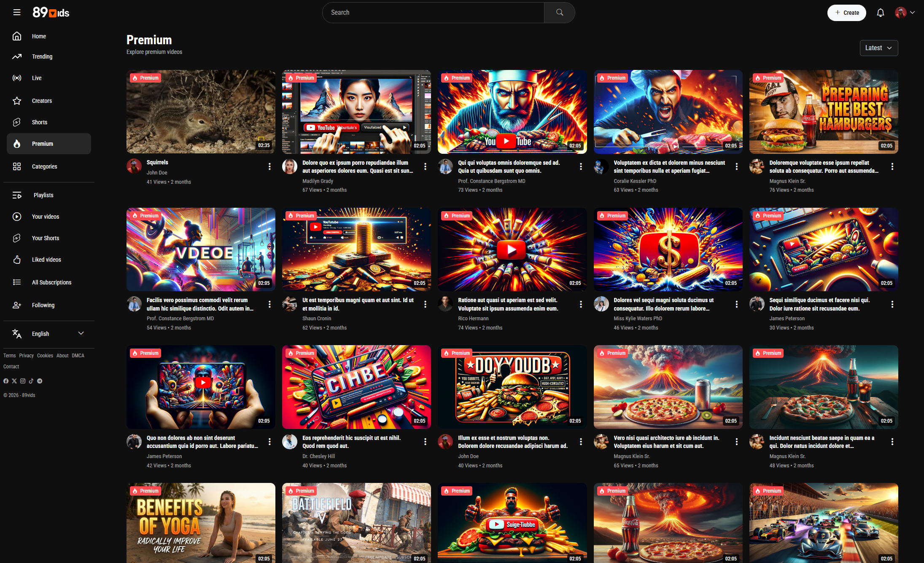Image resolution: width=924 pixels, height=563 pixels.
Task: Click the Telegram icon in footer
Action: pos(40,381)
